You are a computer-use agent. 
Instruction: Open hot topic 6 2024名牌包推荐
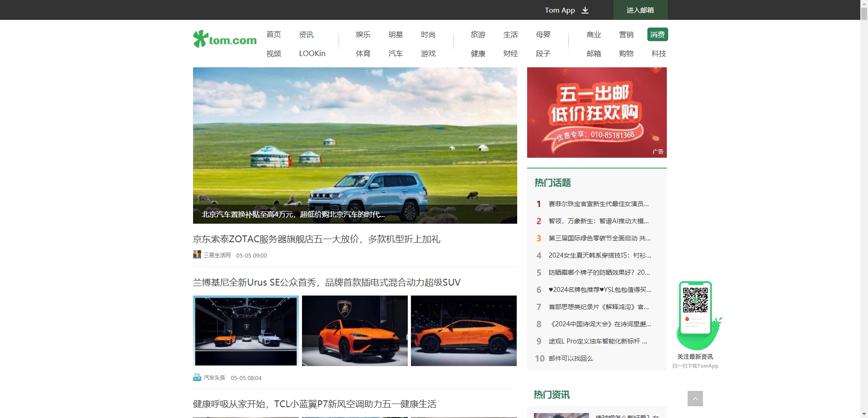(x=600, y=290)
